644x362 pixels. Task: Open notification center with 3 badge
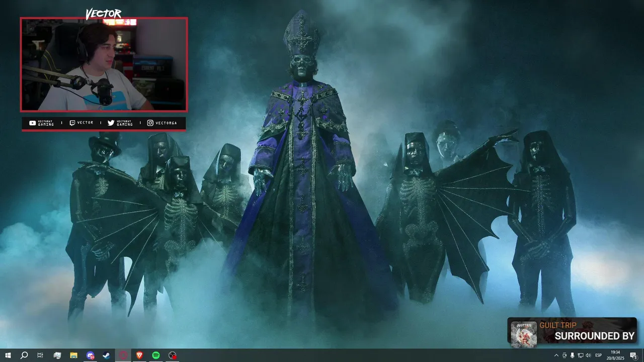(634, 355)
